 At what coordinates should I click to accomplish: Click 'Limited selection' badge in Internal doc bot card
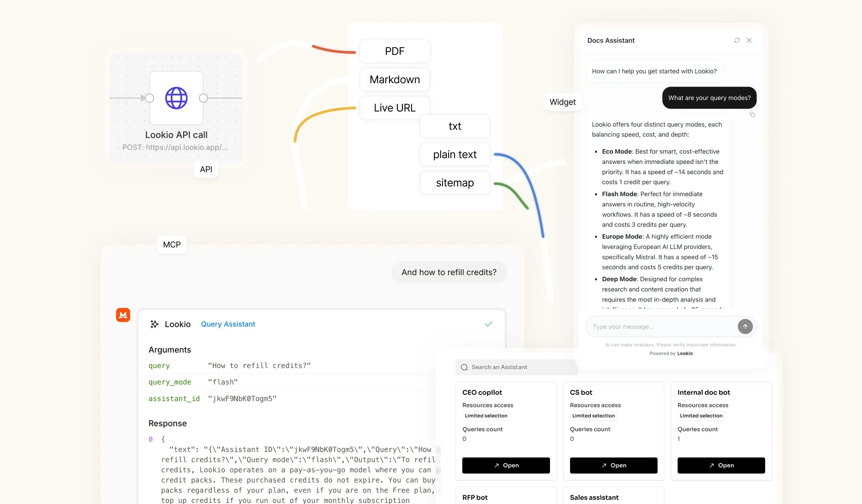pyautogui.click(x=701, y=416)
